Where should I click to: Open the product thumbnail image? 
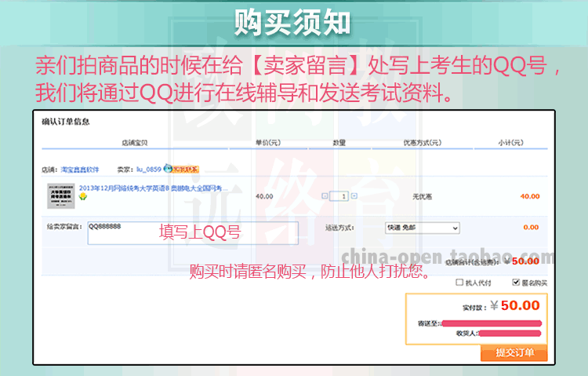coord(60,195)
